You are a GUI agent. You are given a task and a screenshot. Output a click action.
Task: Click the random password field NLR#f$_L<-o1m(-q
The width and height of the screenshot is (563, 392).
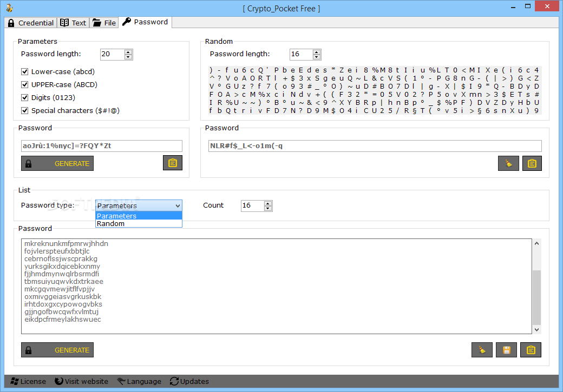[x=375, y=146]
